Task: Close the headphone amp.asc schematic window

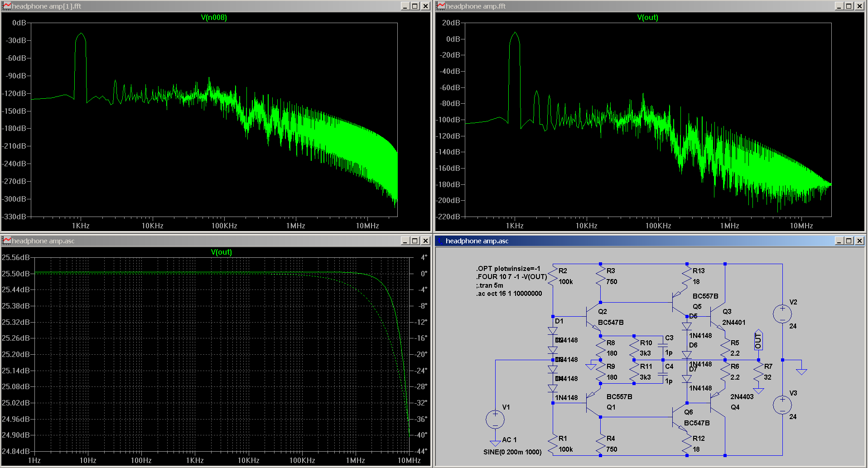Action: click(x=859, y=241)
